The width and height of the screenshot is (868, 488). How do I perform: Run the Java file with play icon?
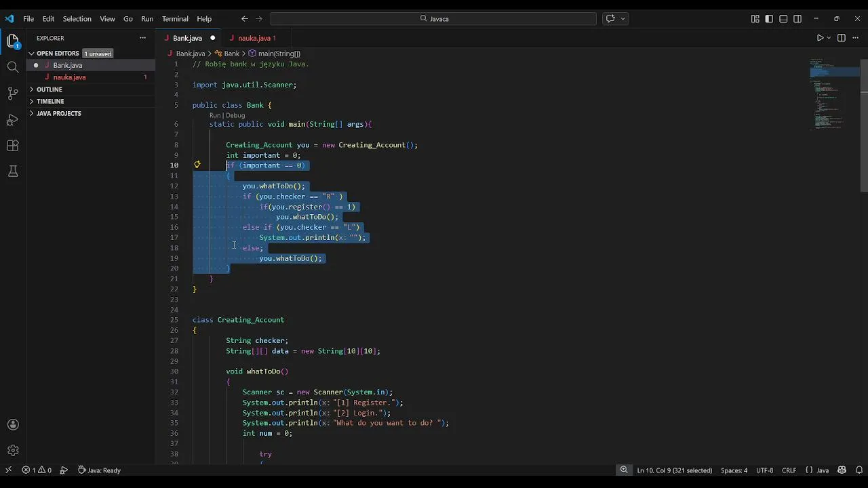point(820,38)
